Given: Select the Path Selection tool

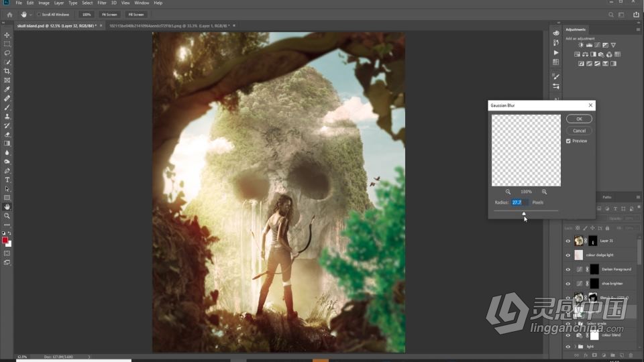Looking at the screenshot, I should pos(7,189).
